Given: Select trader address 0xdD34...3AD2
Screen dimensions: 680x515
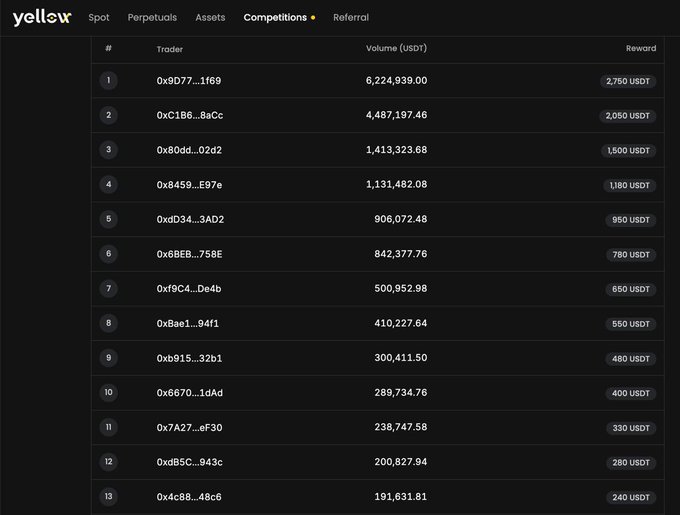Looking at the screenshot, I should (x=190, y=220).
